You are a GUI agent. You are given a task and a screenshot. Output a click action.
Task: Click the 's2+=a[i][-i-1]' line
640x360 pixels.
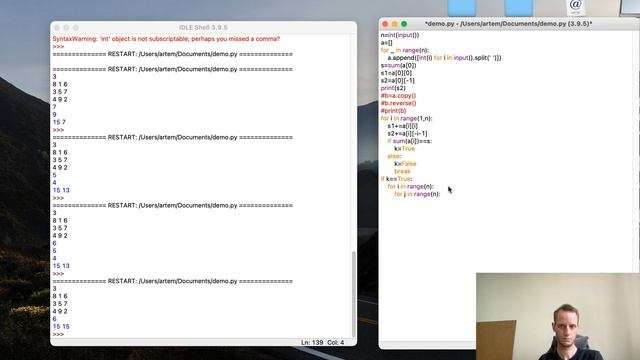[x=407, y=133]
